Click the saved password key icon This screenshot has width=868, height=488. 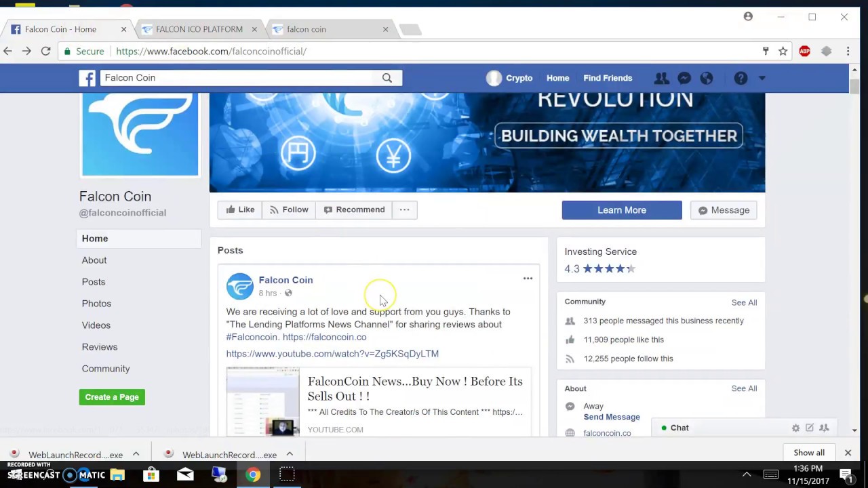click(x=766, y=51)
